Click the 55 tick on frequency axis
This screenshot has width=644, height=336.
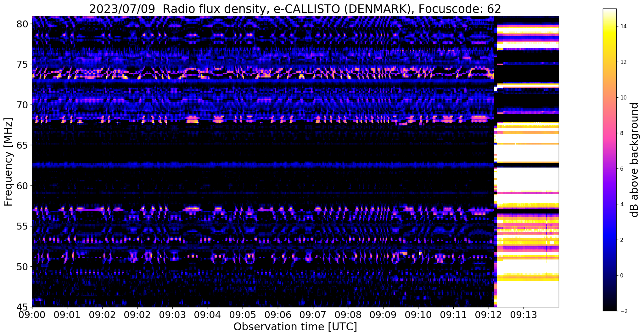tap(23, 226)
